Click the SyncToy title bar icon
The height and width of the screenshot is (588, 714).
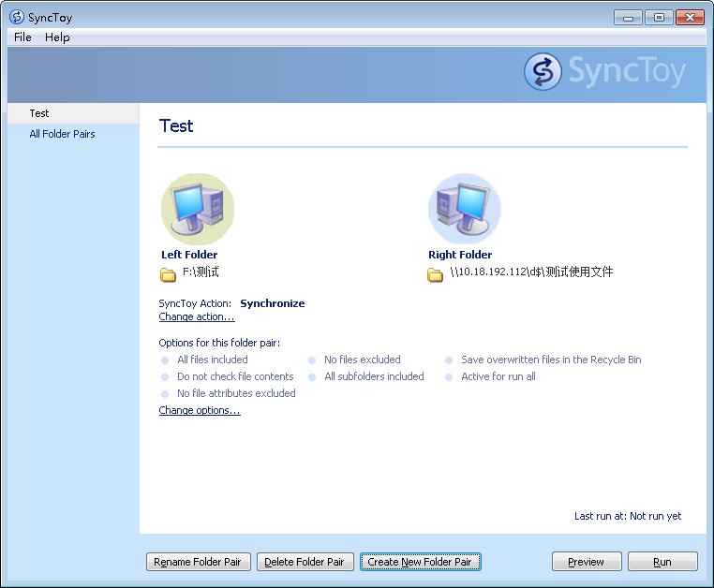[16, 17]
